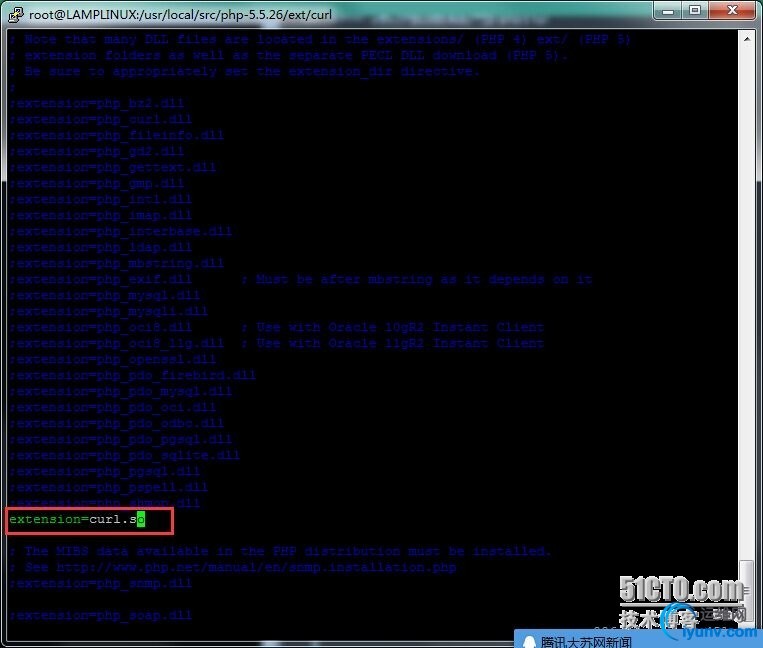The image size is (763, 648).
Task: Click the ;extension=php_pdo_oci.dll line
Action: (112, 407)
